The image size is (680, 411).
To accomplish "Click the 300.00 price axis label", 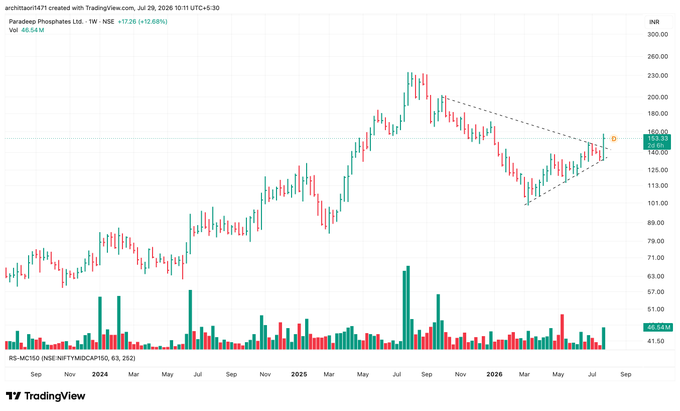I will point(657,34).
